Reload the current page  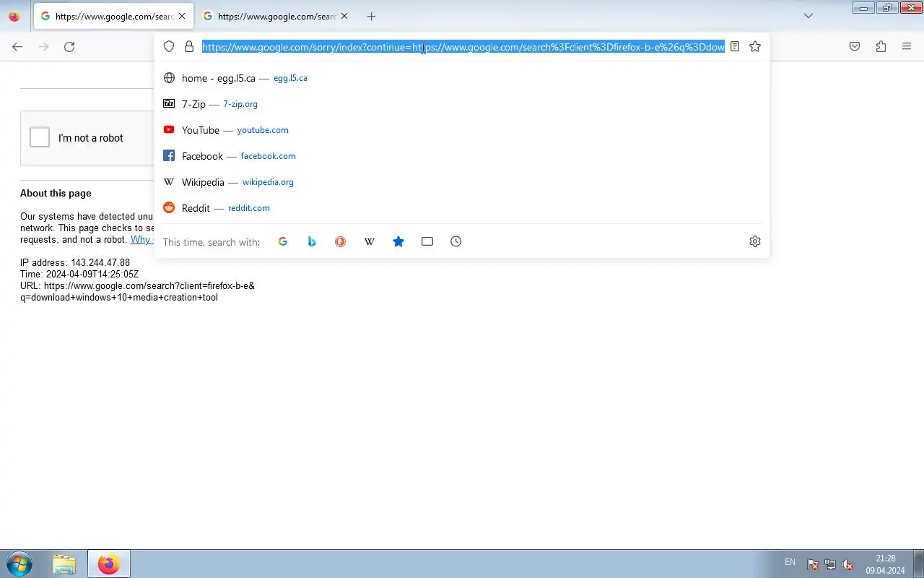pyautogui.click(x=69, y=46)
